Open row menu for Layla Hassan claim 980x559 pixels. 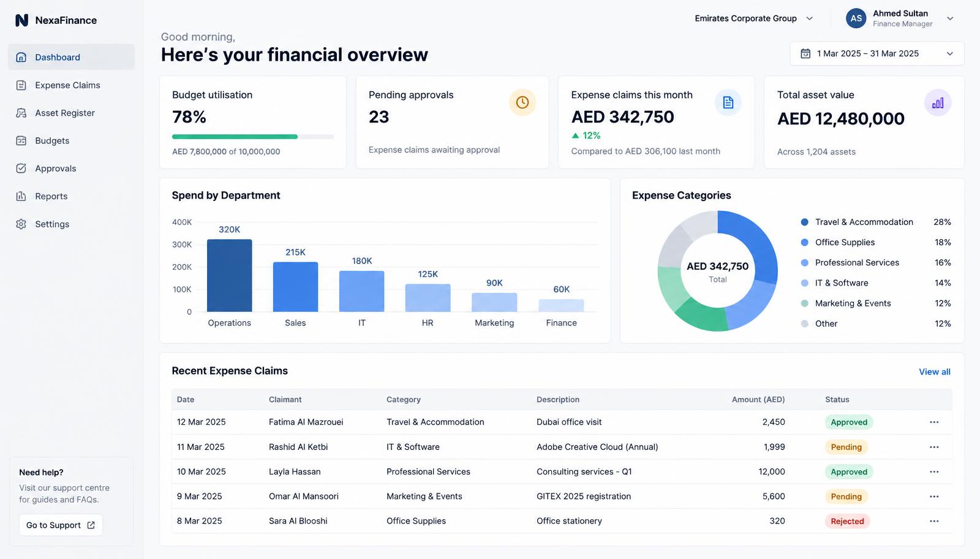pyautogui.click(x=934, y=472)
